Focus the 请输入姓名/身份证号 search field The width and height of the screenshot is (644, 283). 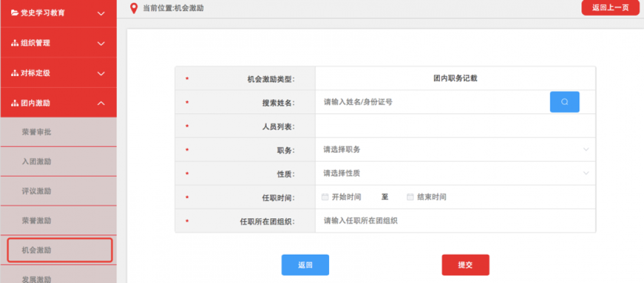433,102
